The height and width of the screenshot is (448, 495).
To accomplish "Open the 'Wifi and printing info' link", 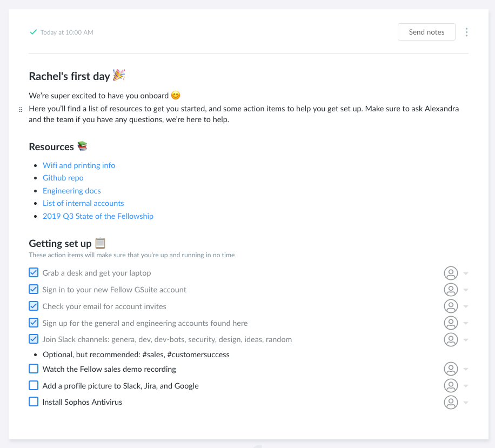I will point(79,165).
